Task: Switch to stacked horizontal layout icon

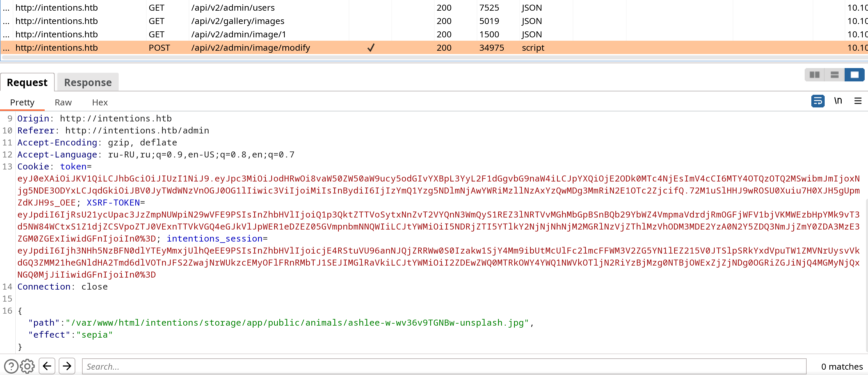Action: pyautogui.click(x=834, y=75)
